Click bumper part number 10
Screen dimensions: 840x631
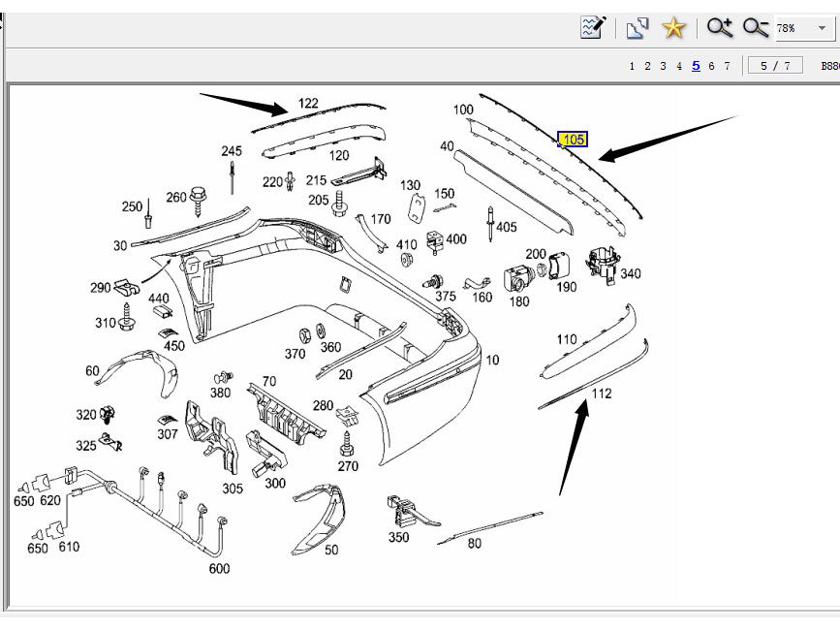coord(492,361)
